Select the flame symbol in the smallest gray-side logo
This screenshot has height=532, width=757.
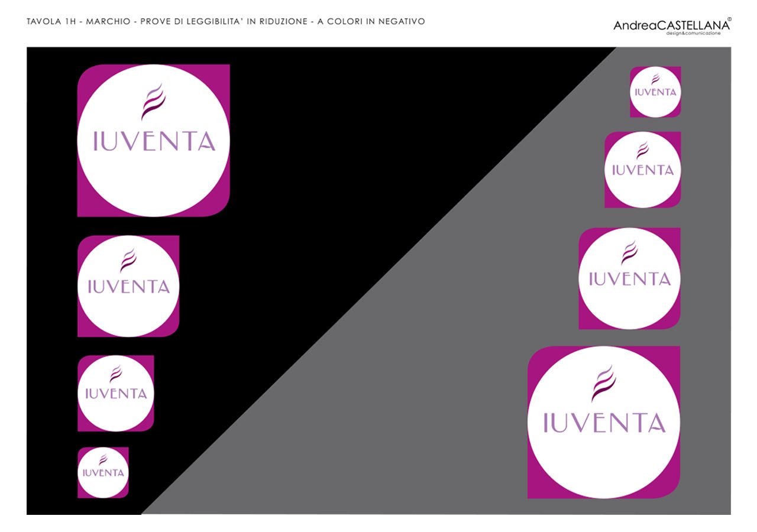tap(655, 80)
